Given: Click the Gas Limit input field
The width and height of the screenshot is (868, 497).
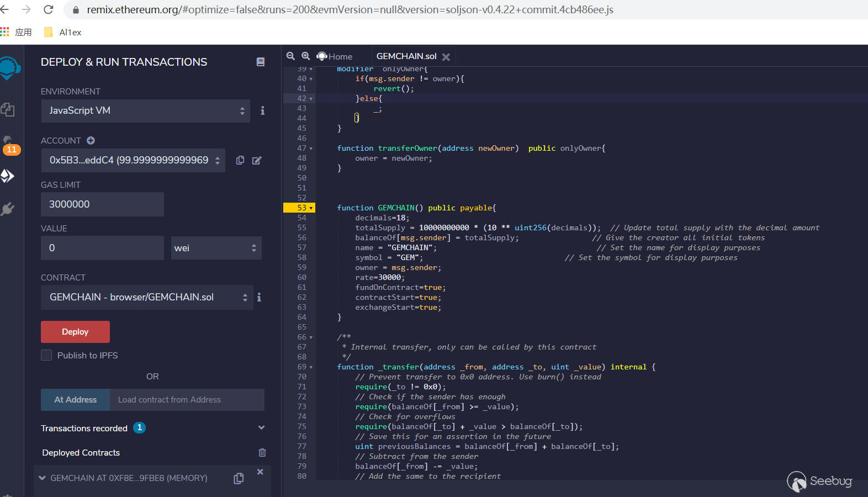Looking at the screenshot, I should pos(102,204).
